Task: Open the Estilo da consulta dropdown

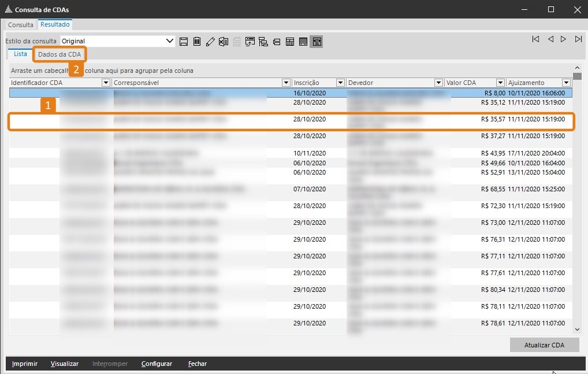Action: (x=170, y=41)
